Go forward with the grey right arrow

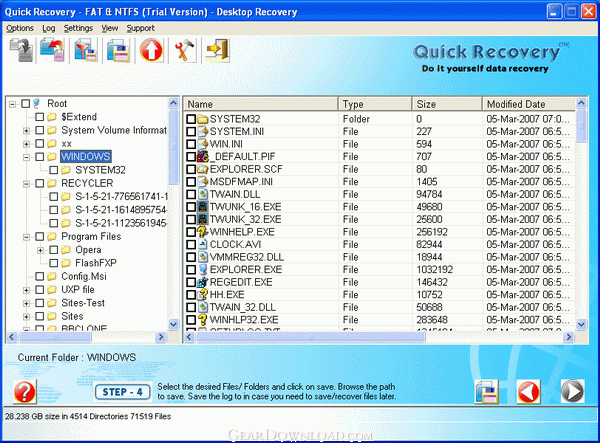[572, 391]
